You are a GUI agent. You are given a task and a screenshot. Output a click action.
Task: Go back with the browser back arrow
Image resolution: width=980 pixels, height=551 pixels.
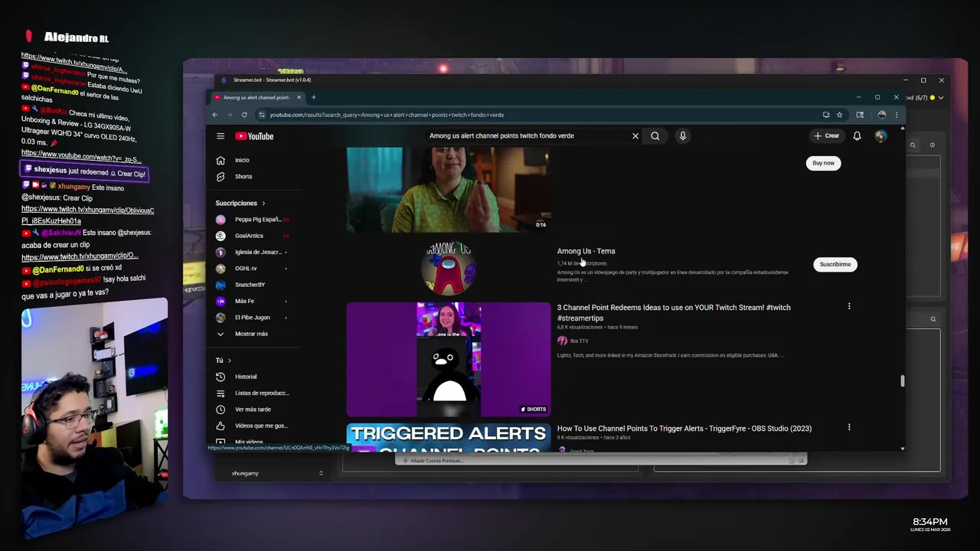[215, 115]
